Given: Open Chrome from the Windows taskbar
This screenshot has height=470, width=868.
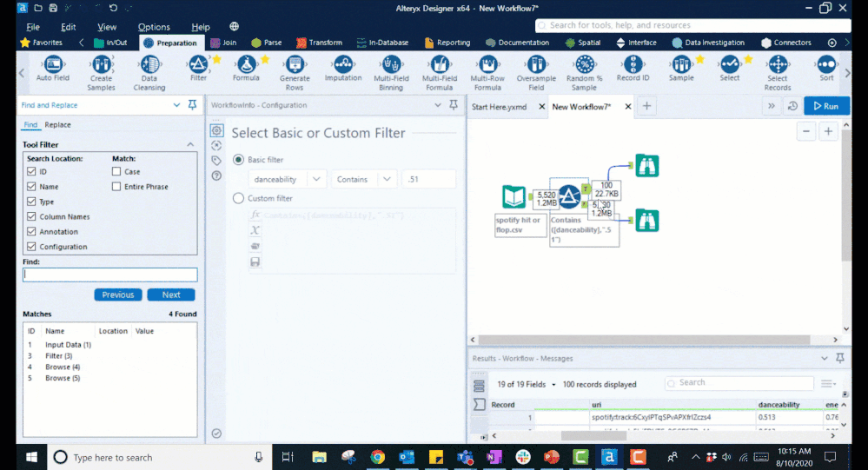Looking at the screenshot, I should [378, 457].
